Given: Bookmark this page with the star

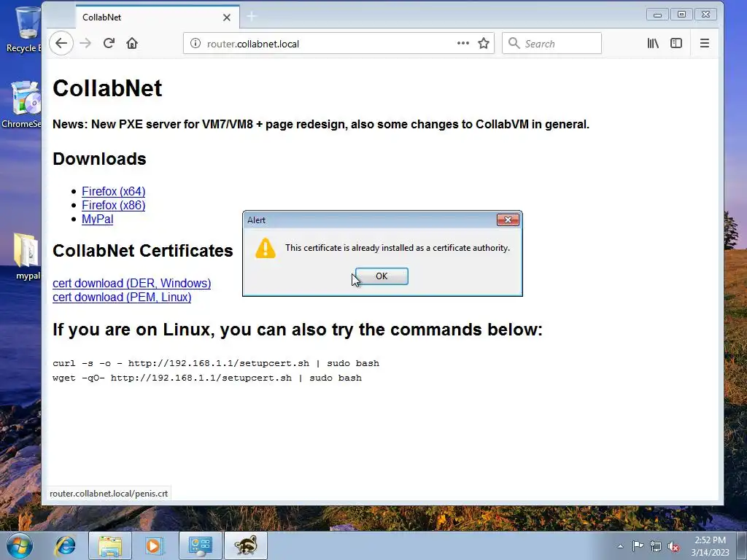Looking at the screenshot, I should point(484,43).
